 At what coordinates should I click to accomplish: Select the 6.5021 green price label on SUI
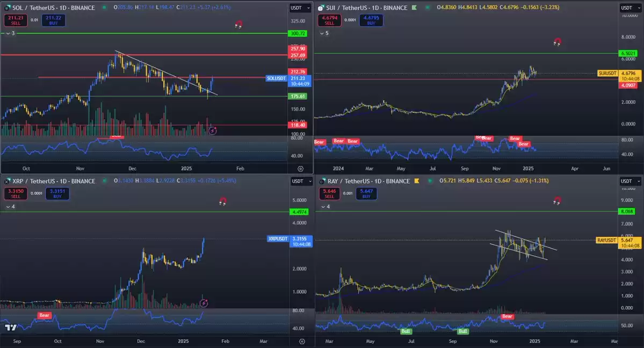tap(628, 53)
